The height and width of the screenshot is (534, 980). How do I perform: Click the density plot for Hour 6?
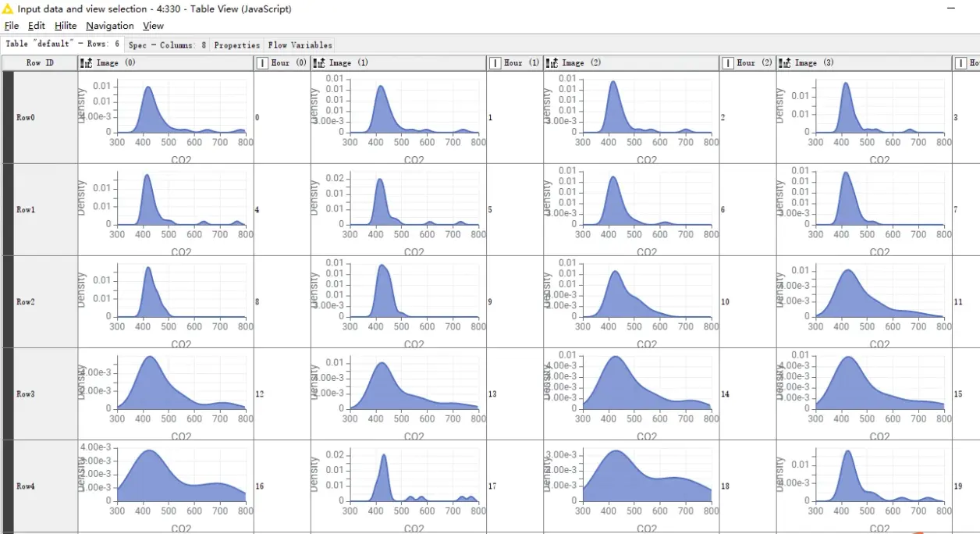click(x=631, y=209)
